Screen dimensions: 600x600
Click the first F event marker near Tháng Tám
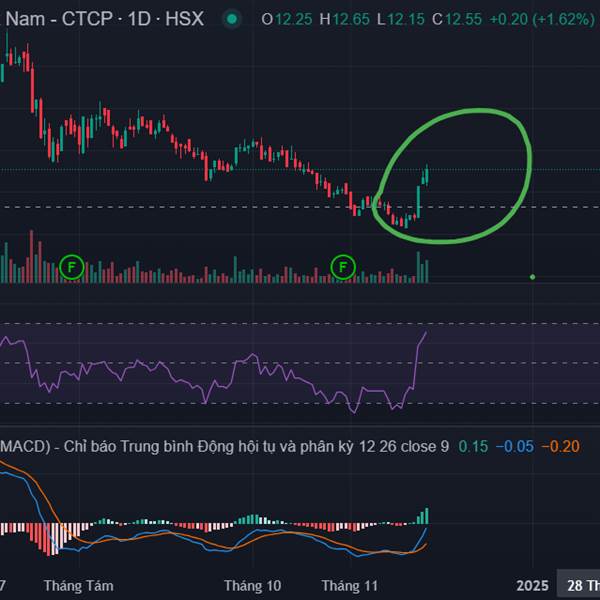(72, 267)
